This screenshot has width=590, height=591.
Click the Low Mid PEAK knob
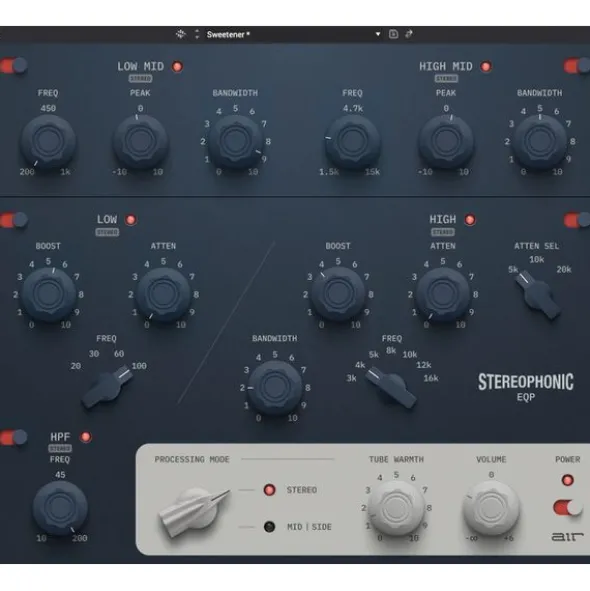coord(140,141)
